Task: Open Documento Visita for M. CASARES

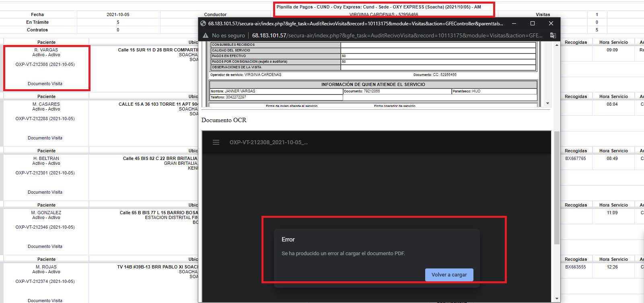Action: coord(45,138)
